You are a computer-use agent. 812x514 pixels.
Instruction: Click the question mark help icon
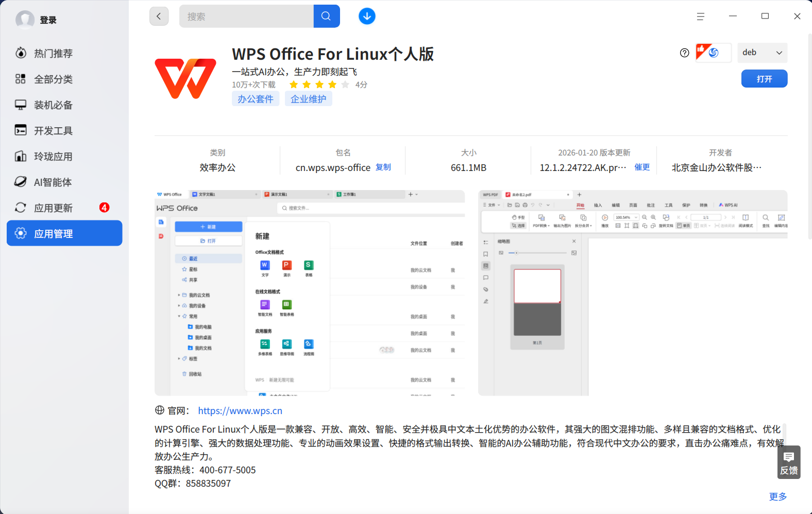tap(684, 53)
